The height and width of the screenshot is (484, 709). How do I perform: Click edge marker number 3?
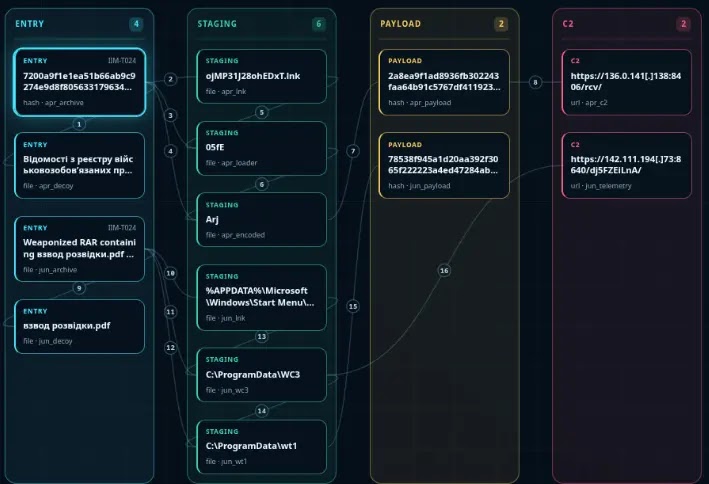170,115
